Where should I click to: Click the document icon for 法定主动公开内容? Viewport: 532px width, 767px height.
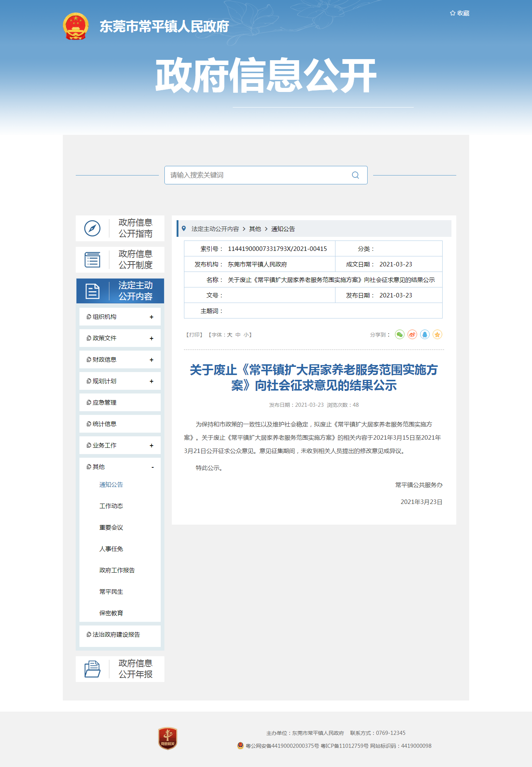pyautogui.click(x=92, y=291)
